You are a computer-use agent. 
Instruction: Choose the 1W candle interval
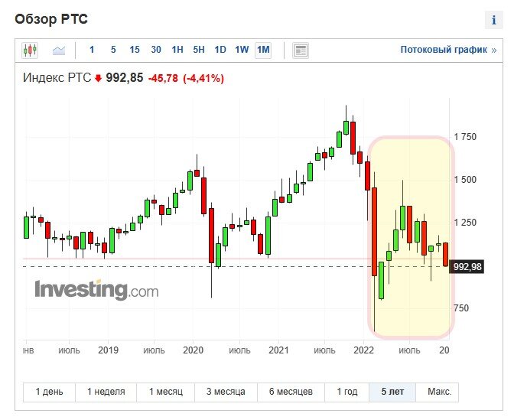click(242, 50)
